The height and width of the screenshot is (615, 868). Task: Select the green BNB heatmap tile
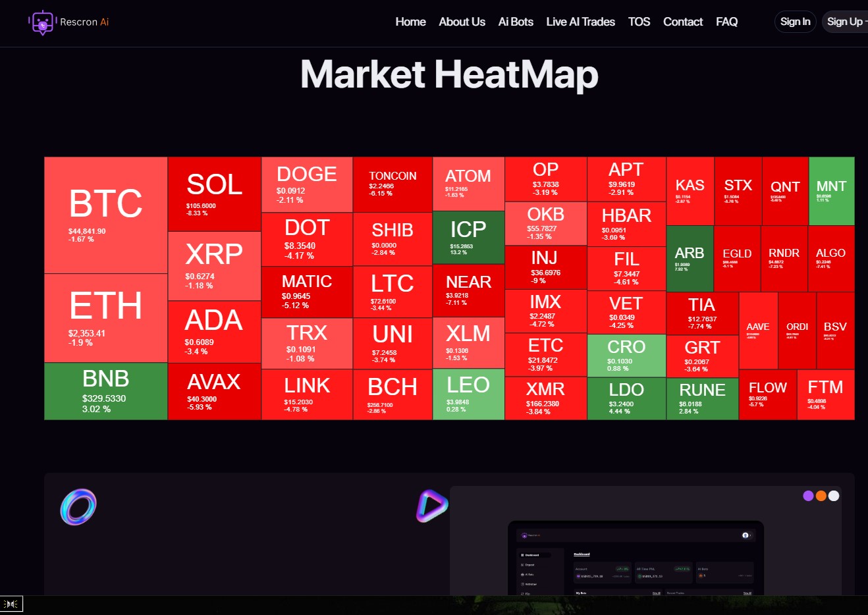pos(105,391)
